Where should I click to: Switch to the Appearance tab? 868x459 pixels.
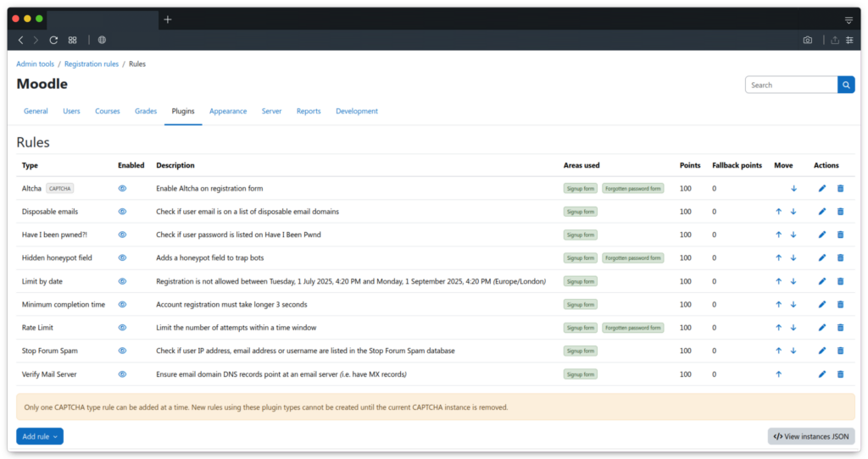[x=228, y=111]
